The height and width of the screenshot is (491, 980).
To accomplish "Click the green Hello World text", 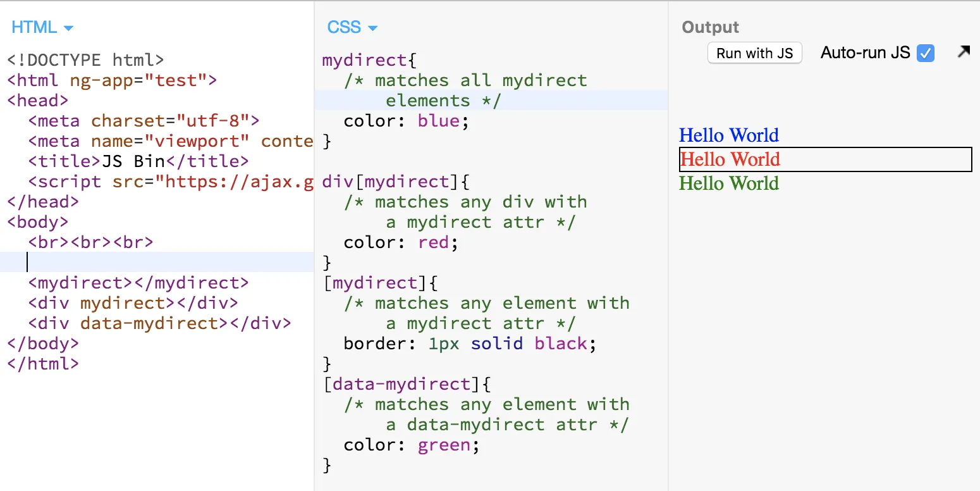I will 728,183.
